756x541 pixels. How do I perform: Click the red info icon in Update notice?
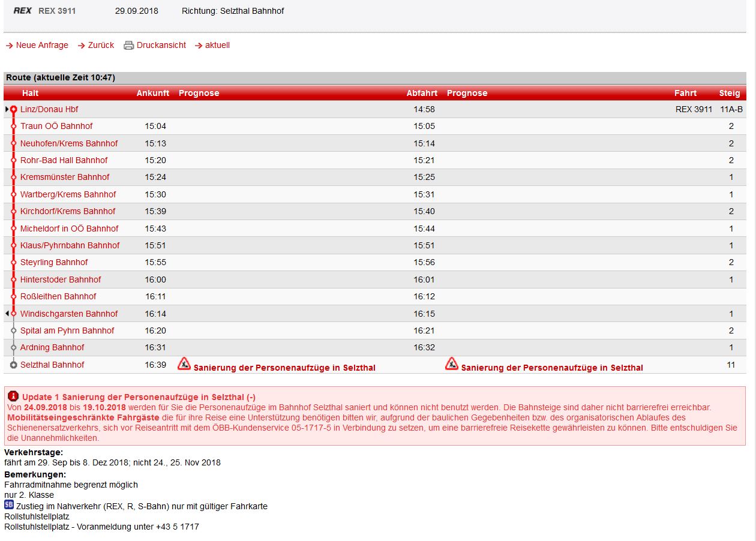pyautogui.click(x=13, y=396)
